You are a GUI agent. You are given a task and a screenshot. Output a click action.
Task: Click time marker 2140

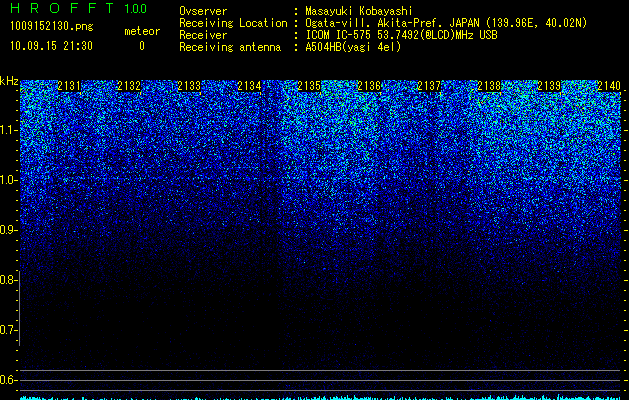[609, 86]
